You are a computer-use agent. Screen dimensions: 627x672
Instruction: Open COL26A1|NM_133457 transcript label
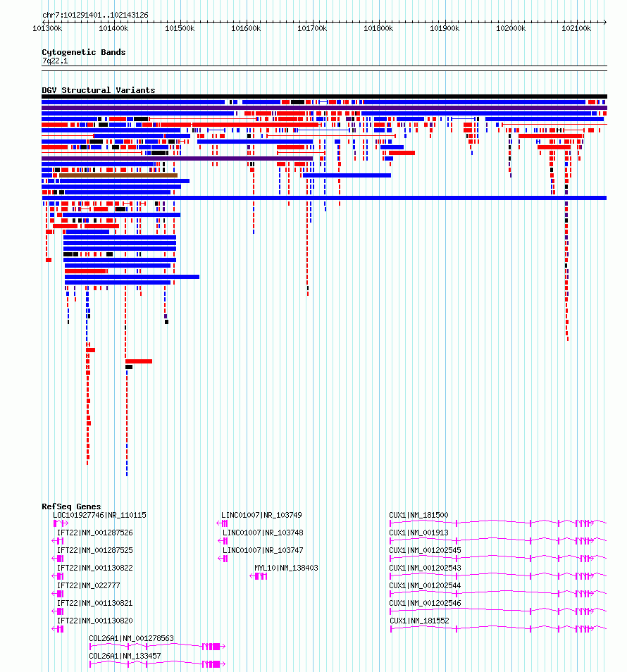coord(125,656)
